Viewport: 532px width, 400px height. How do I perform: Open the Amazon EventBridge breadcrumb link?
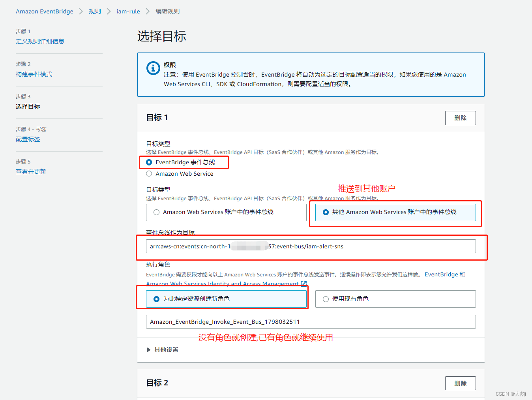(x=44, y=11)
